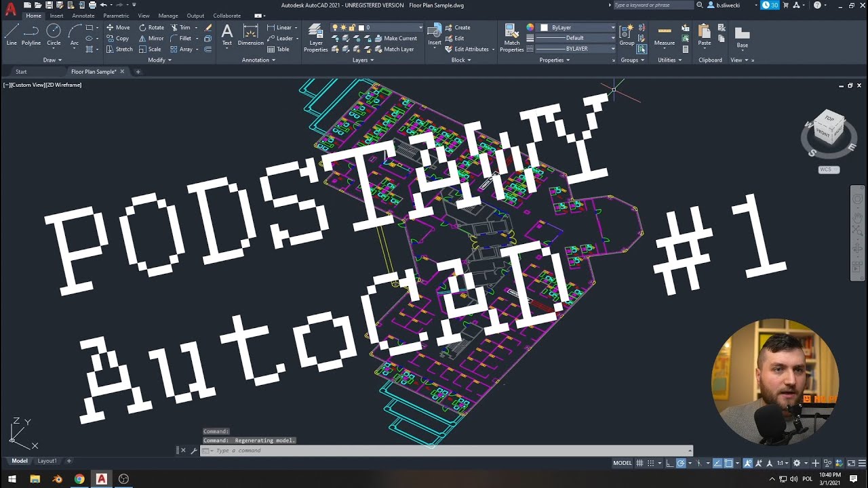868x488 pixels.
Task: Insert multiline Text annotation
Action: (x=226, y=35)
